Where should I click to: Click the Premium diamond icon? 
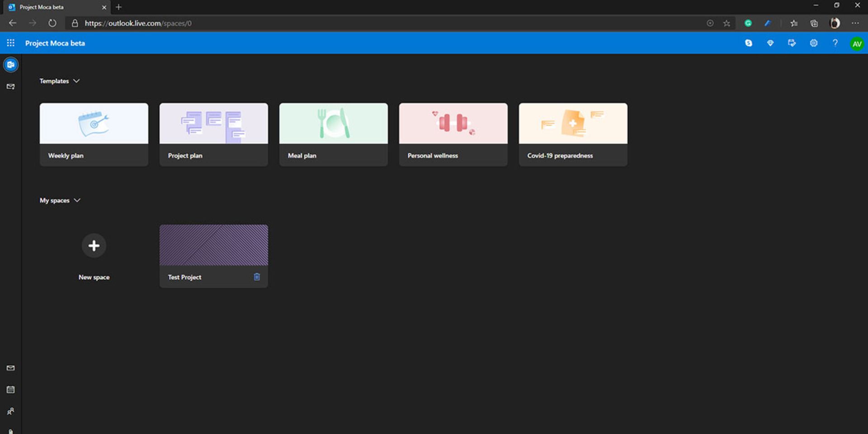[x=770, y=43]
